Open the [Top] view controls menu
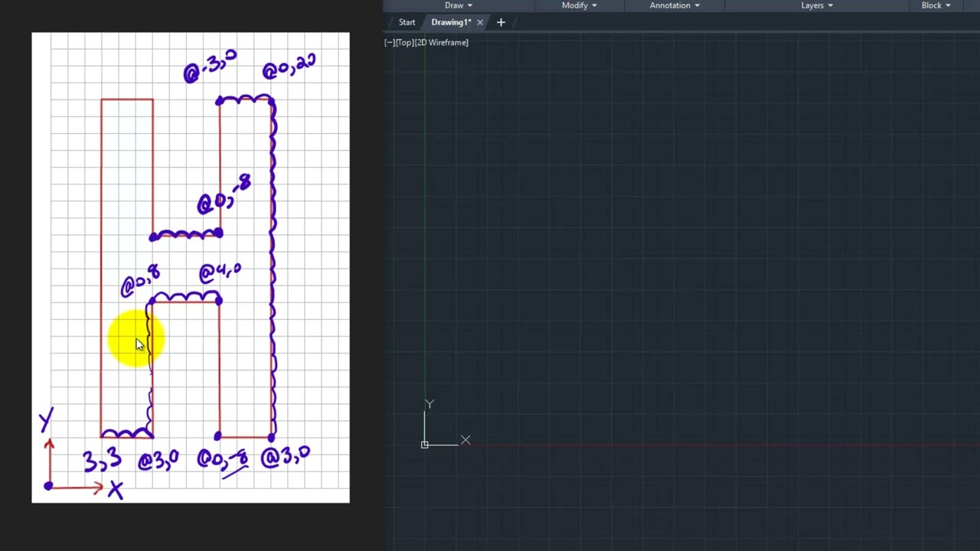 click(x=404, y=43)
